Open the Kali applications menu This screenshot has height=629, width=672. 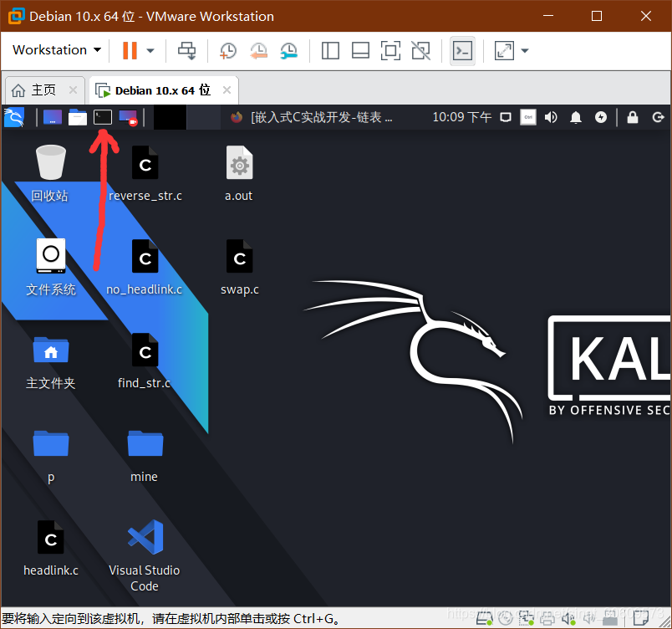[x=14, y=117]
